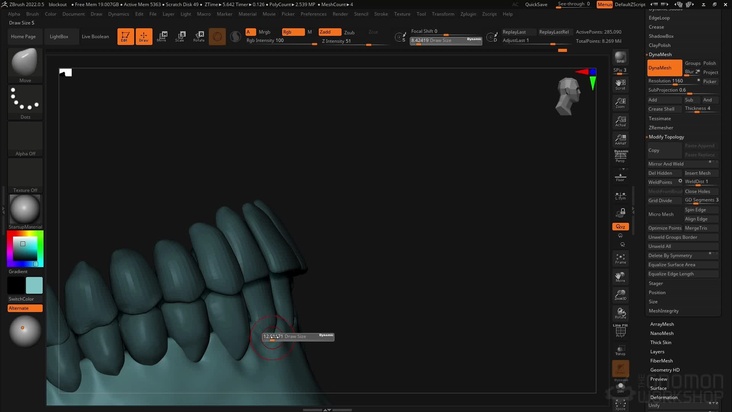This screenshot has height=412, width=732.
Task: Click the Zoom canvas icon
Action: point(620,103)
